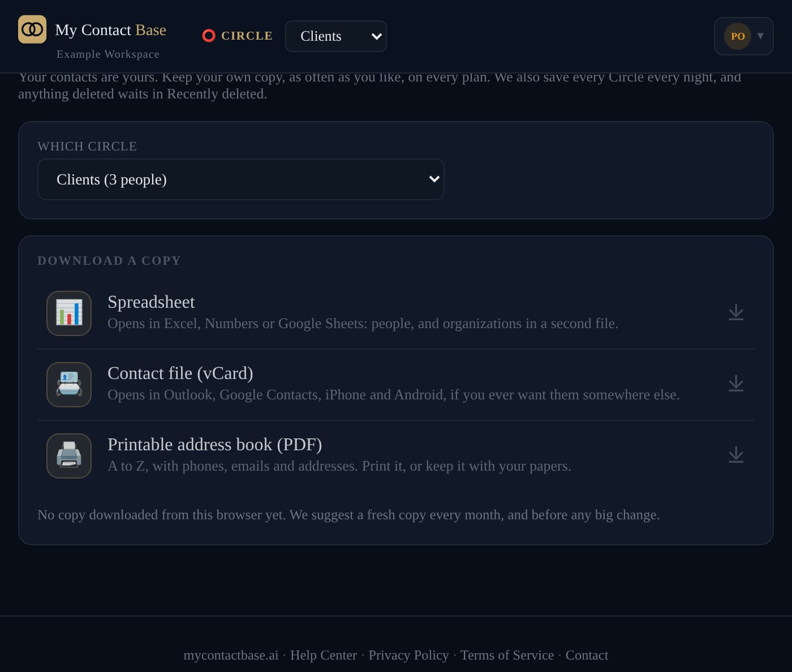Click the 'Opens in Outlook, Google Contacts' description
This screenshot has width=792, height=672.
(x=394, y=395)
